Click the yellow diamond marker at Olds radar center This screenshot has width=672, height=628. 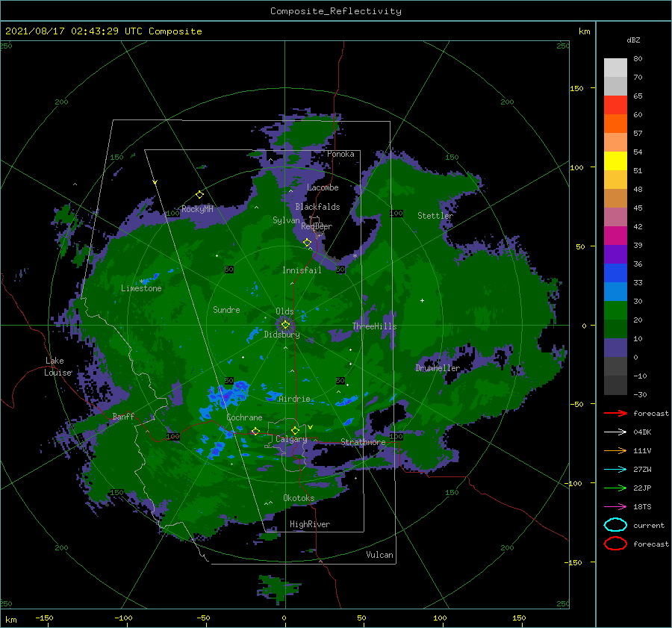[285, 325]
